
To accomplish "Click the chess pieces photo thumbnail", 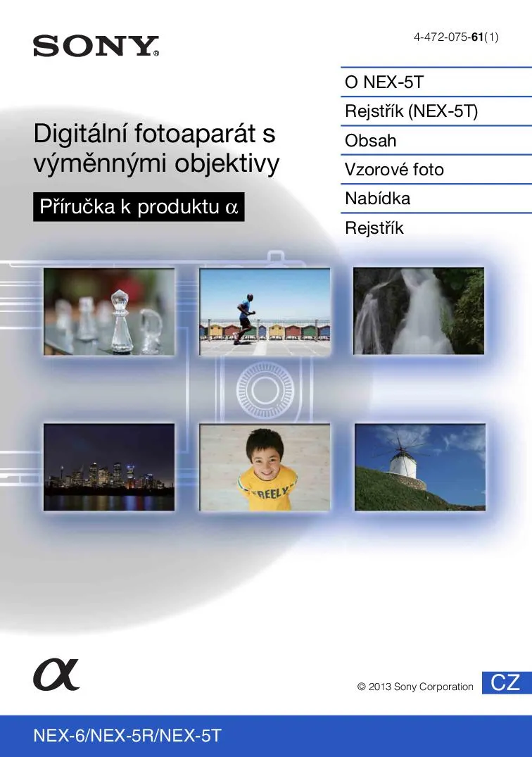I will coord(109,311).
